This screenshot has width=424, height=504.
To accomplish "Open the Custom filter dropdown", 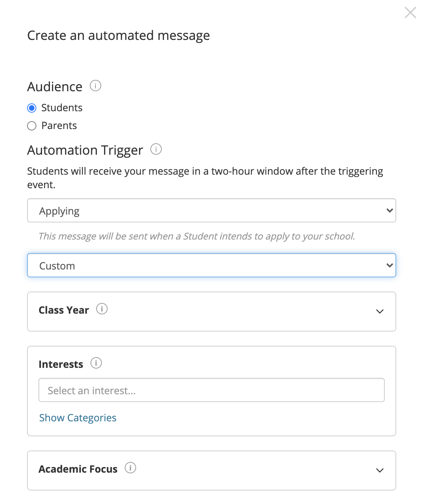I will coord(212,265).
